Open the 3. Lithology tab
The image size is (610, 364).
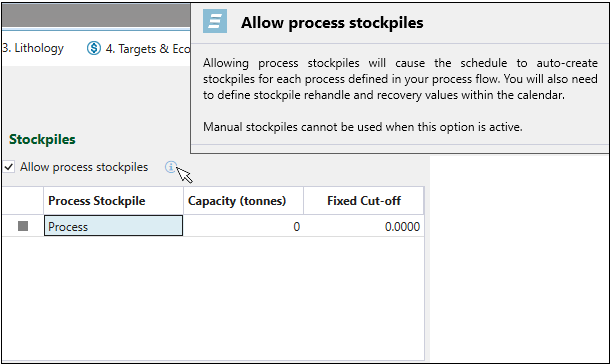tap(33, 48)
